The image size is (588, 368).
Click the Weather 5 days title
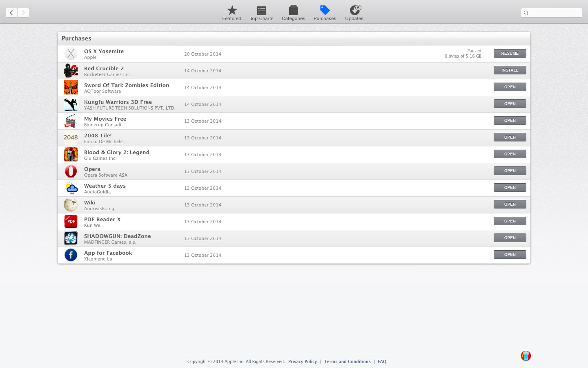105,186
